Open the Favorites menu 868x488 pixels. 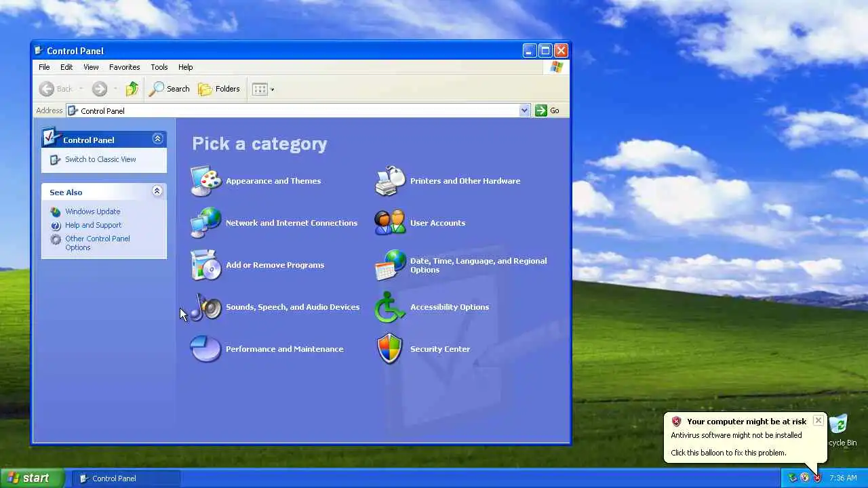click(125, 67)
